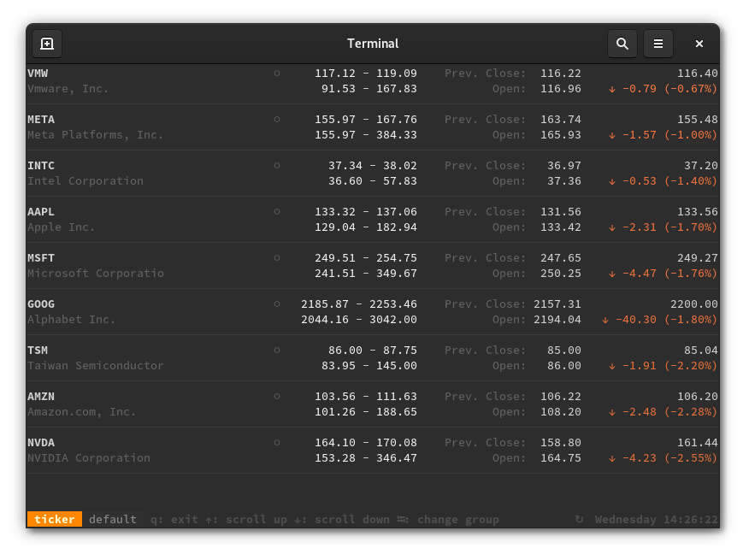
Task: Click the 'Vmware, Inc.' company name
Action: [x=68, y=88]
